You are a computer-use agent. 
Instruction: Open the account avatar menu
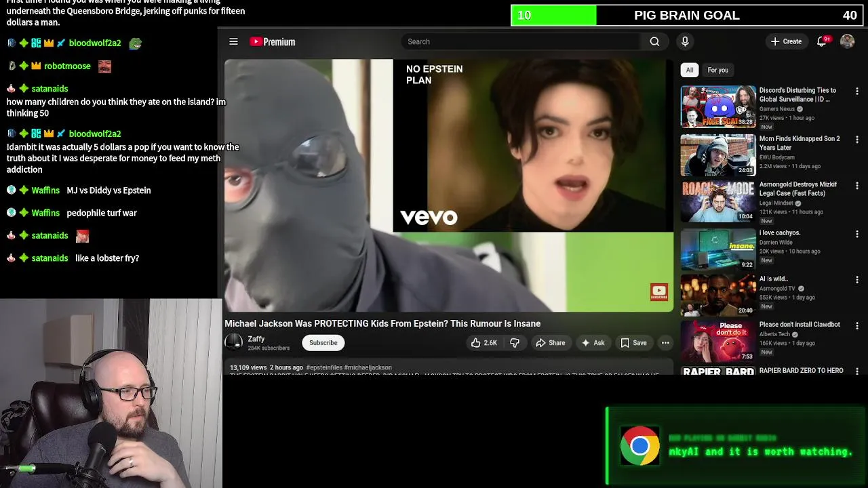pyautogui.click(x=847, y=41)
